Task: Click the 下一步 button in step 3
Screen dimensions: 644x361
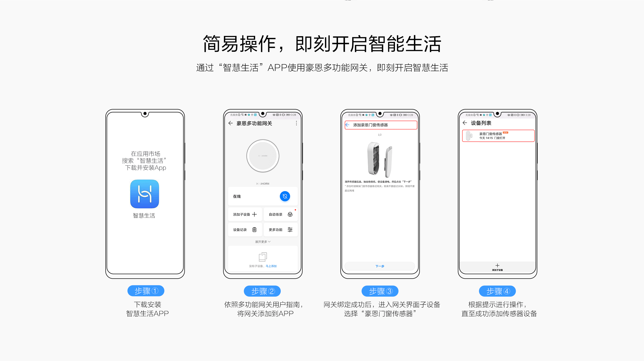Action: point(379,266)
